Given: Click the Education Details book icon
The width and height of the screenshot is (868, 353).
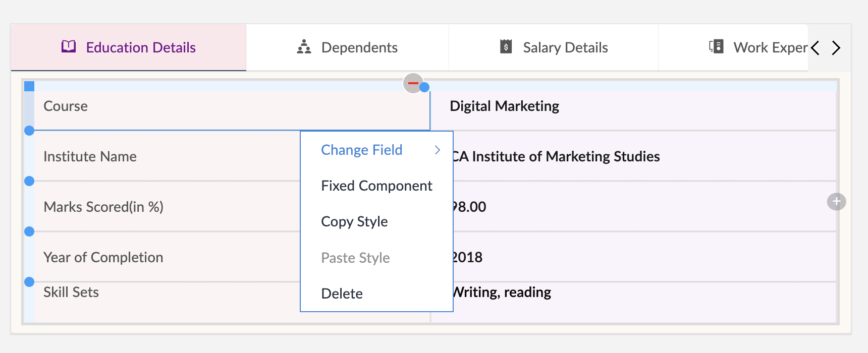Looking at the screenshot, I should (x=69, y=47).
